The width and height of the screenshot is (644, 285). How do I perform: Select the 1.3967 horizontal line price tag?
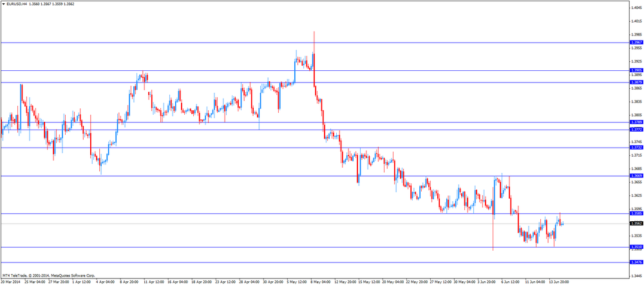coord(637,43)
